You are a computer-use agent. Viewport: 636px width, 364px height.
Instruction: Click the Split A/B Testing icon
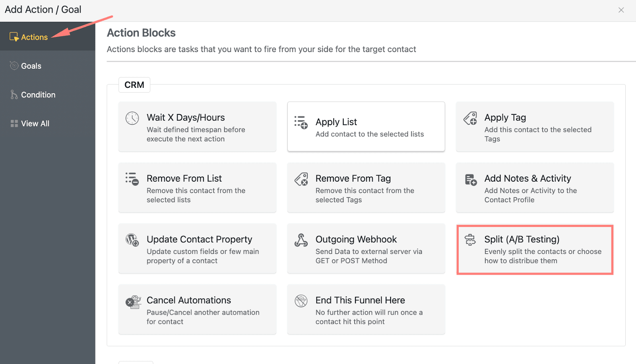click(x=470, y=240)
